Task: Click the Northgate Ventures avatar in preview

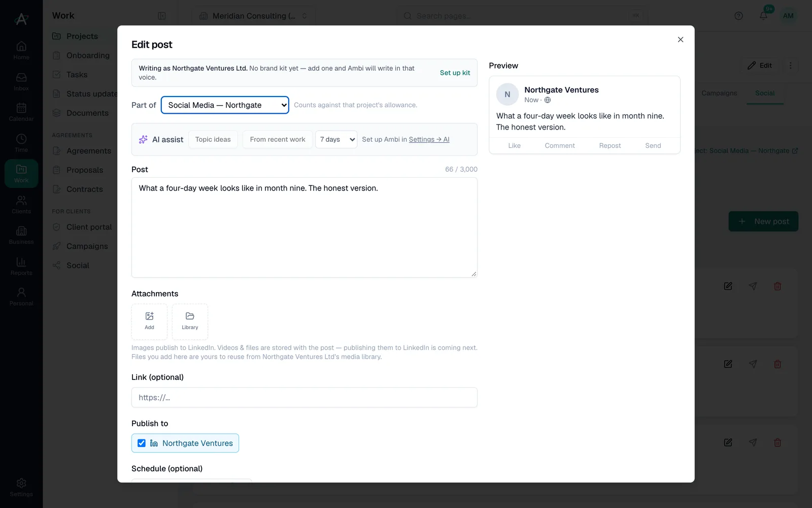Action: click(507, 94)
